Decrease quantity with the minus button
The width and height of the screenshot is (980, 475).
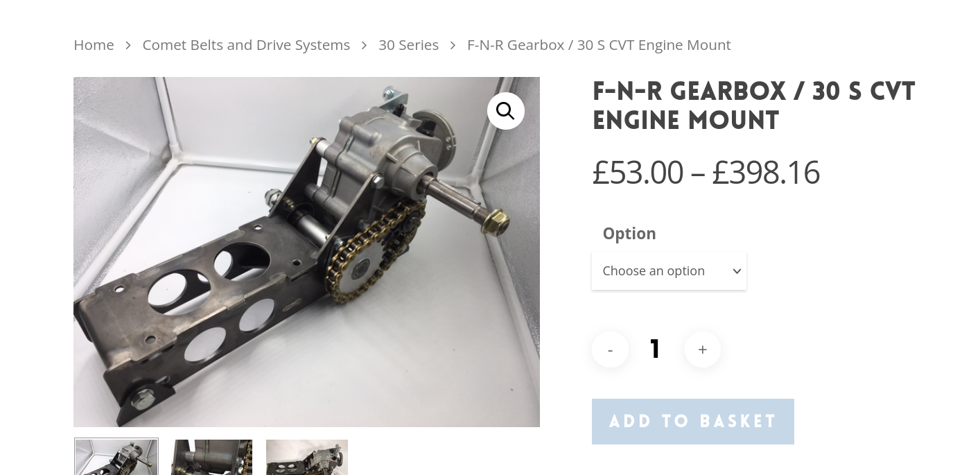click(610, 349)
